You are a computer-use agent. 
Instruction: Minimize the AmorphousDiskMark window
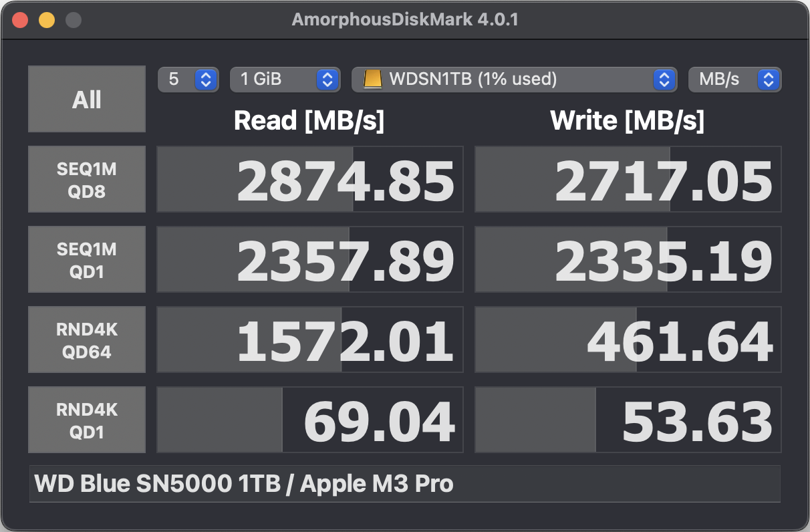click(47, 20)
